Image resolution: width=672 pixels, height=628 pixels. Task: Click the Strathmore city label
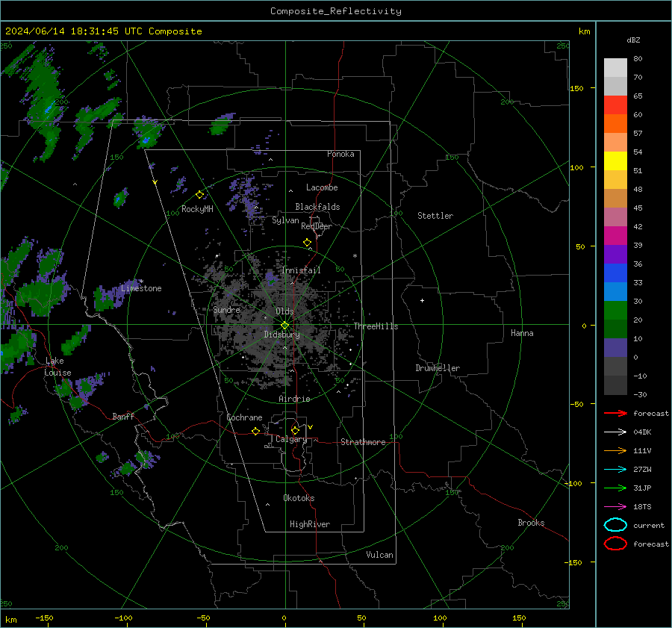pyautogui.click(x=363, y=442)
